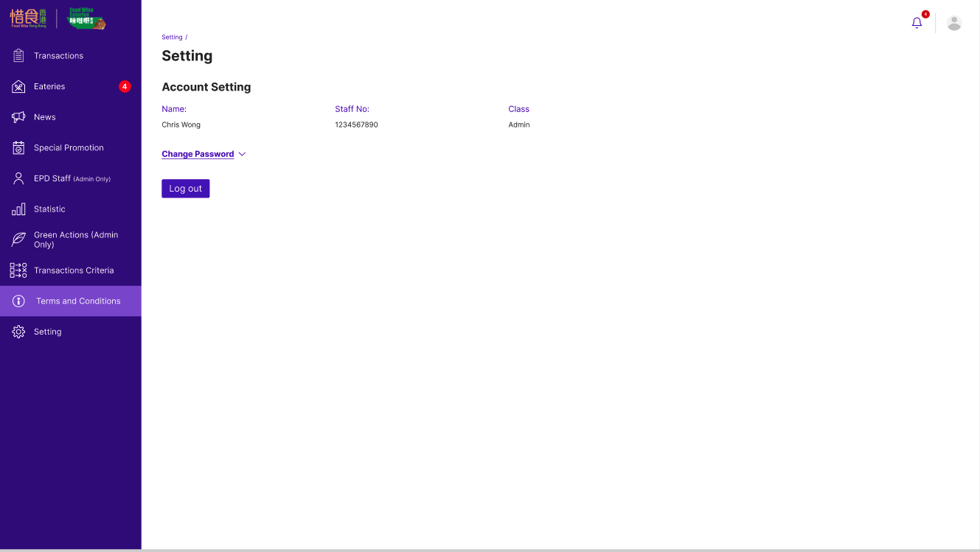The width and height of the screenshot is (980, 552).
Task: Click the Food Wise Hong Kong logo
Action: pyautogui.click(x=29, y=18)
